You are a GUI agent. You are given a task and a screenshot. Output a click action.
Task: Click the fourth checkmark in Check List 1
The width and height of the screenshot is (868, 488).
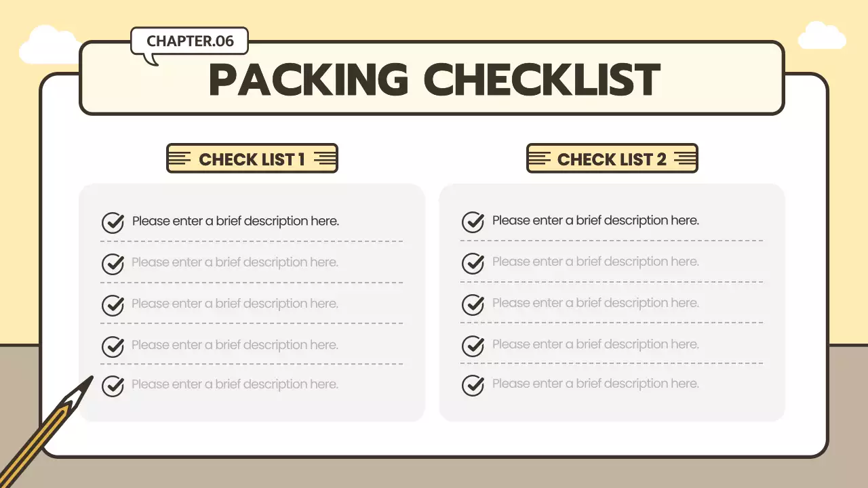click(x=113, y=346)
